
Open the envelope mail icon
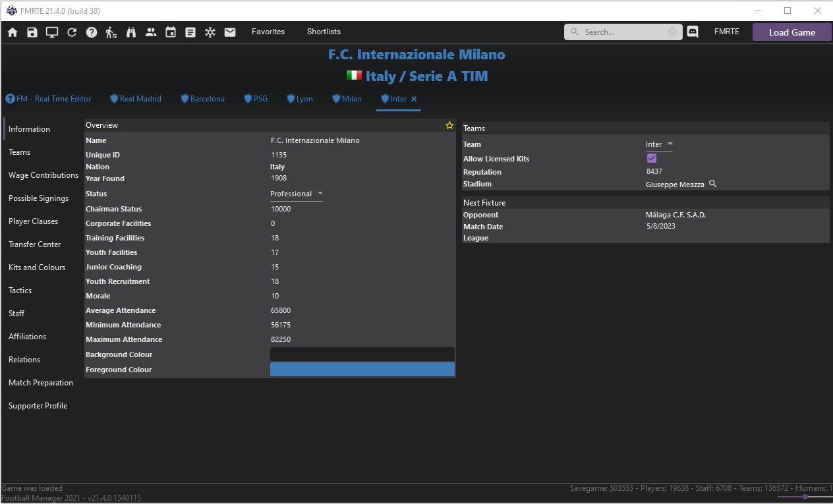230,32
